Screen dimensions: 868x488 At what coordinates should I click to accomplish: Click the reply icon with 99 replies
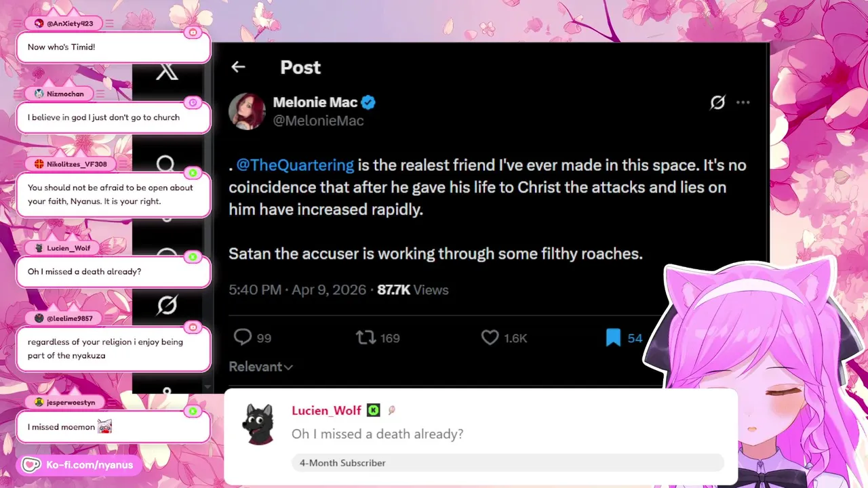[x=243, y=337]
